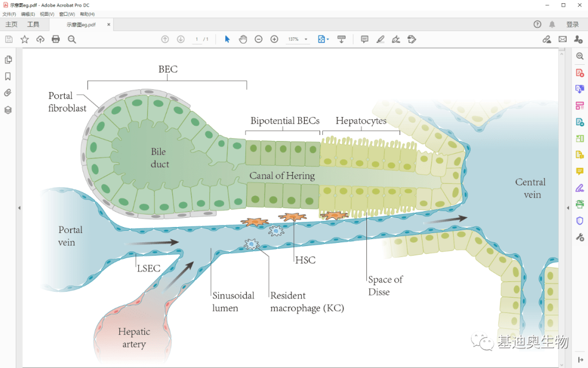Show the bookmarks panel
This screenshot has width=588, height=368.
[8, 77]
